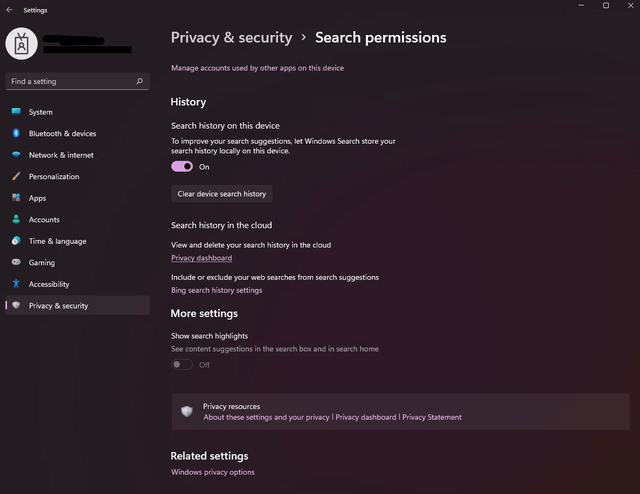Open Windows privacy options link

[213, 472]
